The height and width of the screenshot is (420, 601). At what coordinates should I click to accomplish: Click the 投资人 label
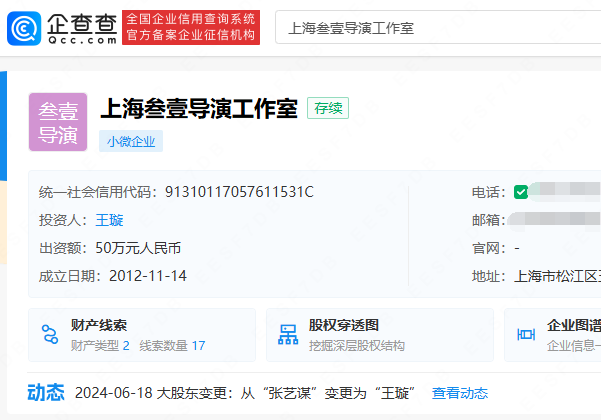63,220
